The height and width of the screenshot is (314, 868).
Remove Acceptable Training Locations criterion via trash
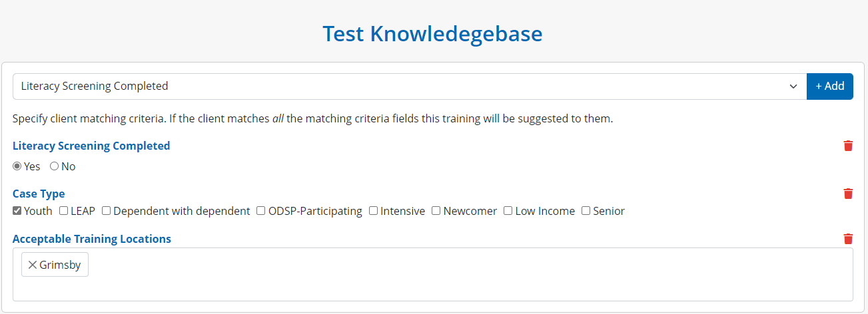848,239
